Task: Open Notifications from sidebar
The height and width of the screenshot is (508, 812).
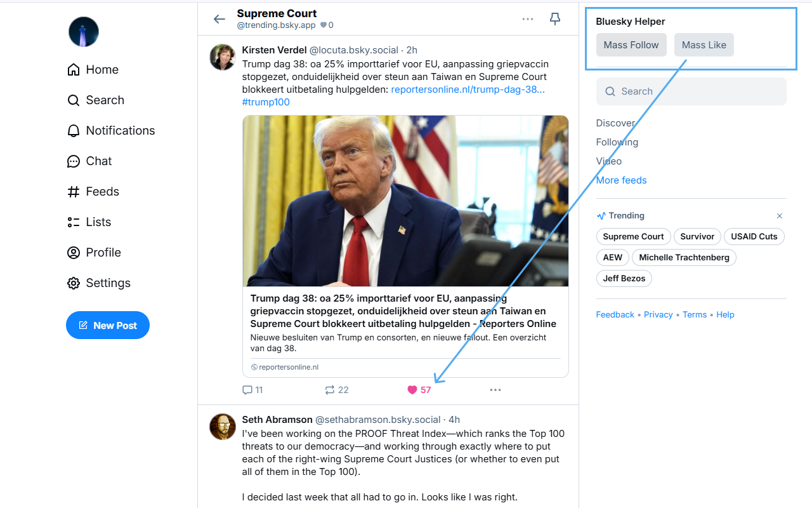Action: point(111,130)
